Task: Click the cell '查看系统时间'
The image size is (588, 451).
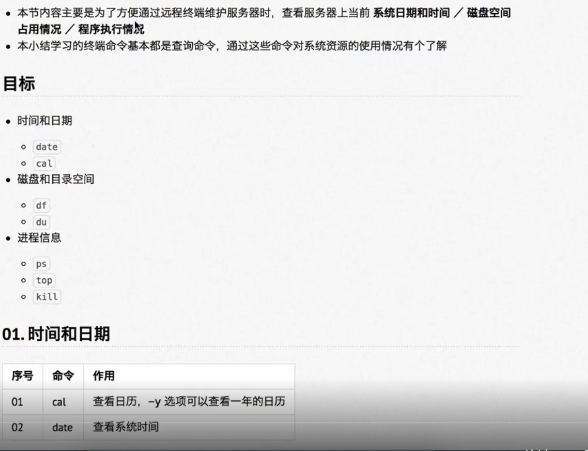Action: [x=189, y=427]
